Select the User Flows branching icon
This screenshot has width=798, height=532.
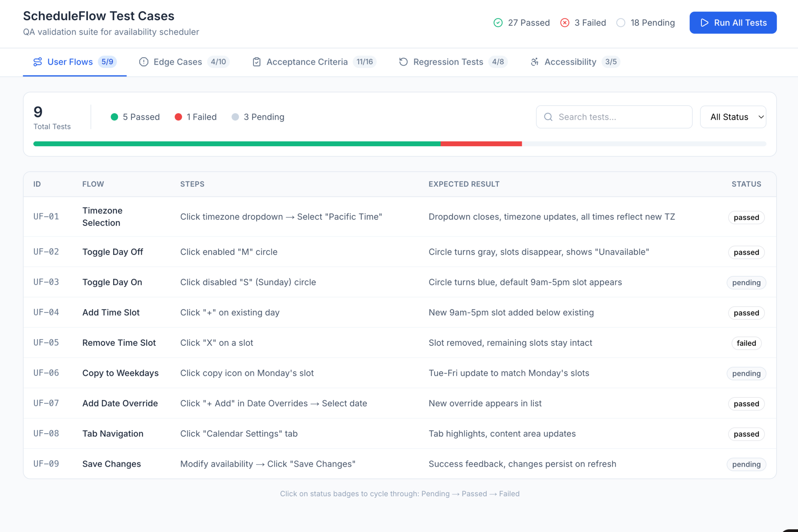(38, 62)
